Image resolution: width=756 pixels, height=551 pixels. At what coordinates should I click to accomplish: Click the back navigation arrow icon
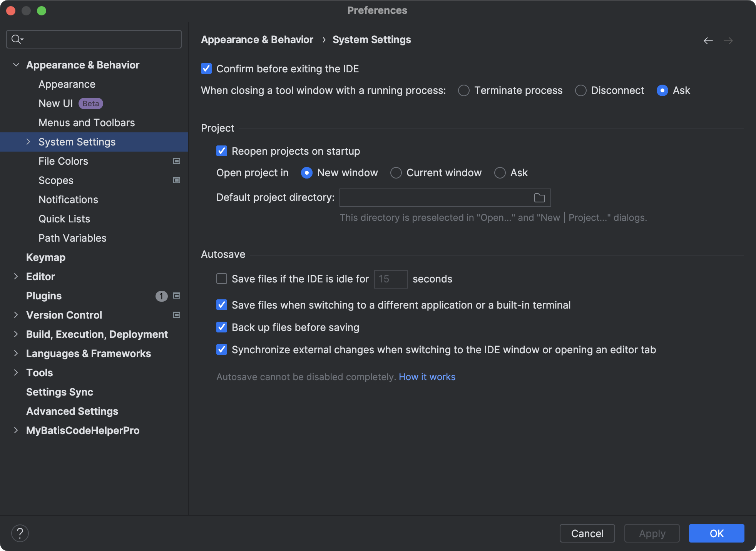point(708,41)
